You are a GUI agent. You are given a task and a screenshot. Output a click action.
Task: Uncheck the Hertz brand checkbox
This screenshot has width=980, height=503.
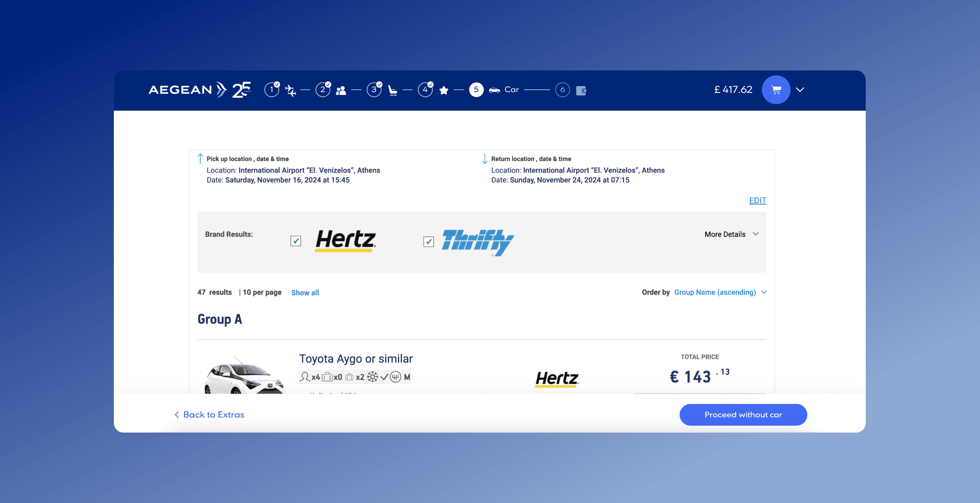pos(296,241)
